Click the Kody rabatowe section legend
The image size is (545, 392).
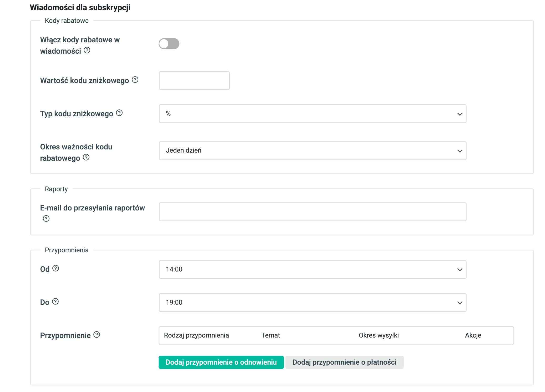[67, 21]
